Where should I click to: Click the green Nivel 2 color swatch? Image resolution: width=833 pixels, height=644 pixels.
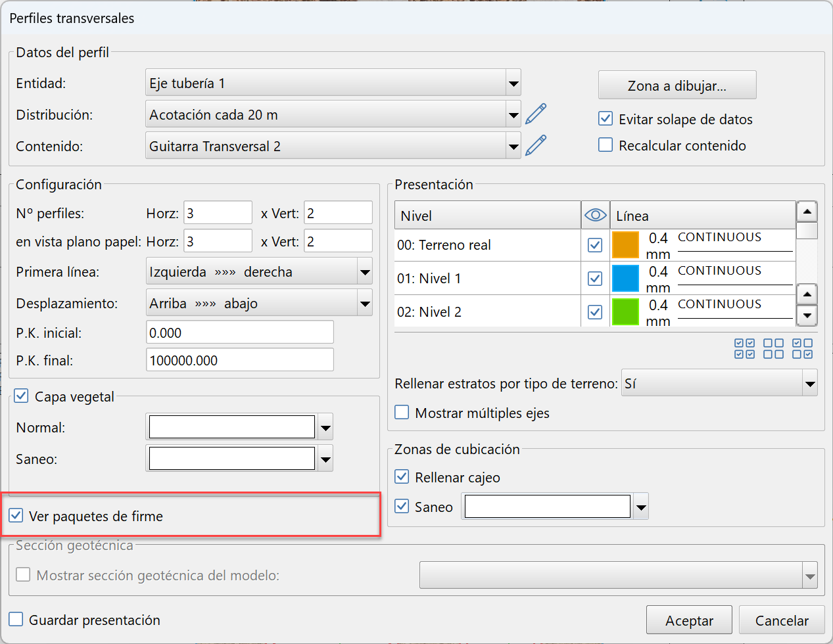click(x=625, y=312)
